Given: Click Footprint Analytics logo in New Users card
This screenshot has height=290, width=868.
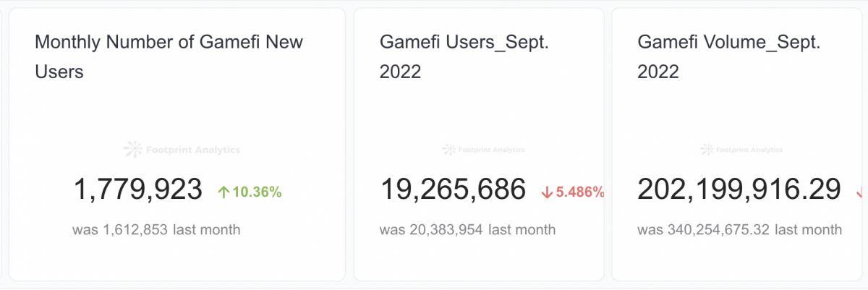Looking at the screenshot, I should tap(182, 150).
